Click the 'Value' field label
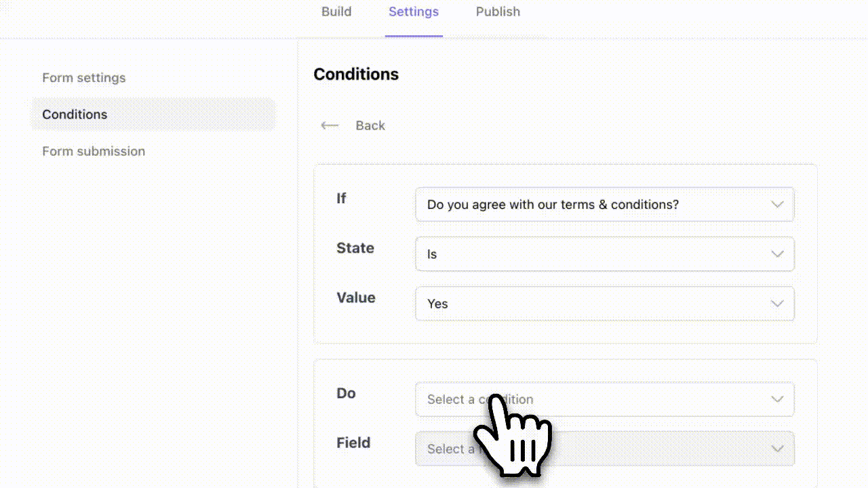Screen dimensions: 868x488 point(356,298)
